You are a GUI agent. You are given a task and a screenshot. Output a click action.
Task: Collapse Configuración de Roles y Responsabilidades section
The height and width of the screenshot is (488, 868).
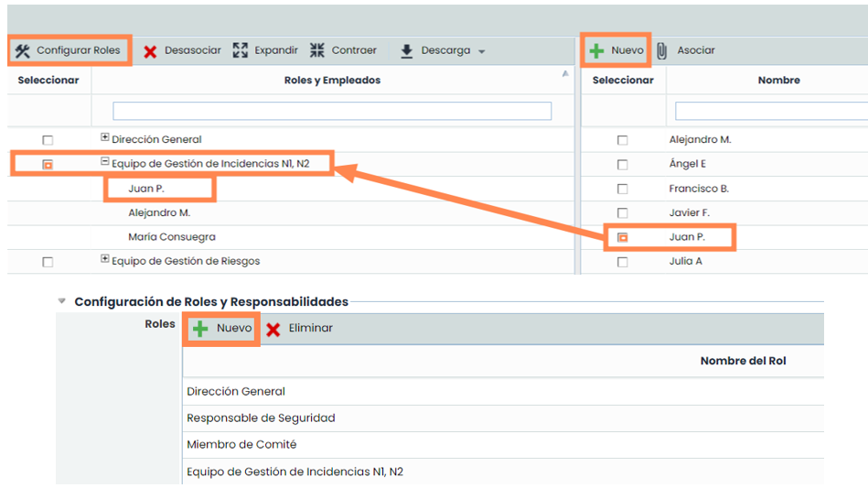click(x=61, y=300)
